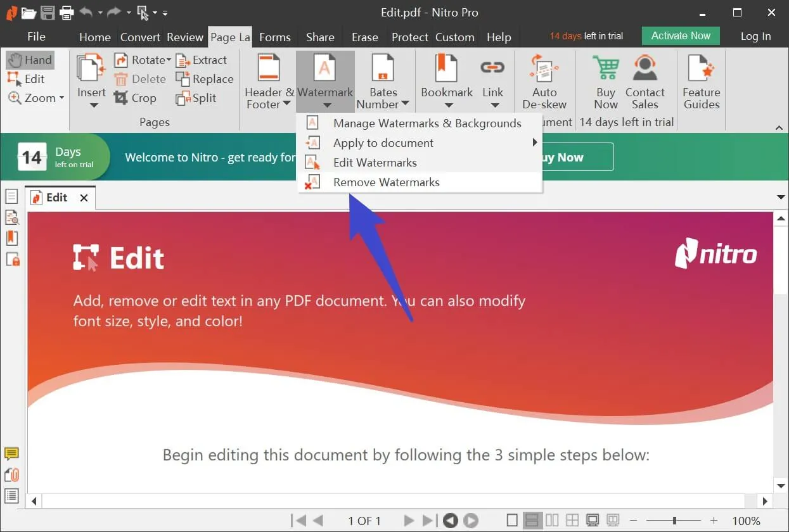Click the vertical scrollbar down arrow
The width and height of the screenshot is (789, 532).
(781, 486)
